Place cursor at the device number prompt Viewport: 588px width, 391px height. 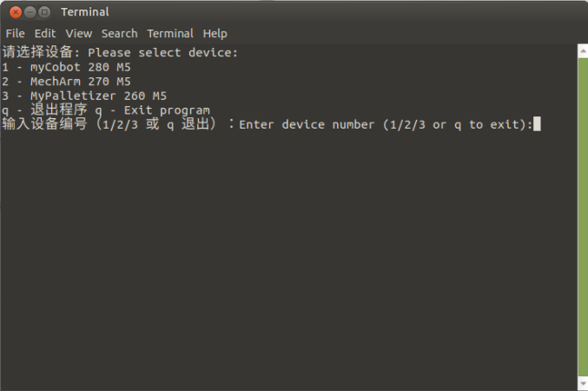coord(537,124)
